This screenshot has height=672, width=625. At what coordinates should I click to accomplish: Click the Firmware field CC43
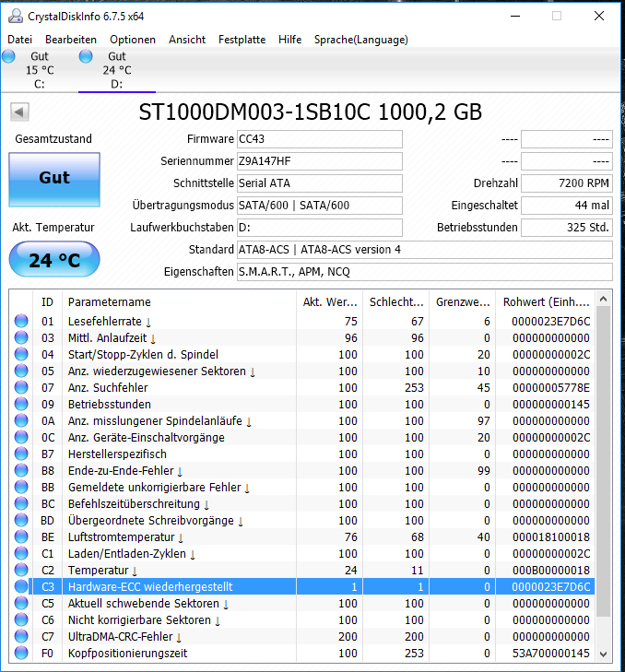(319, 139)
